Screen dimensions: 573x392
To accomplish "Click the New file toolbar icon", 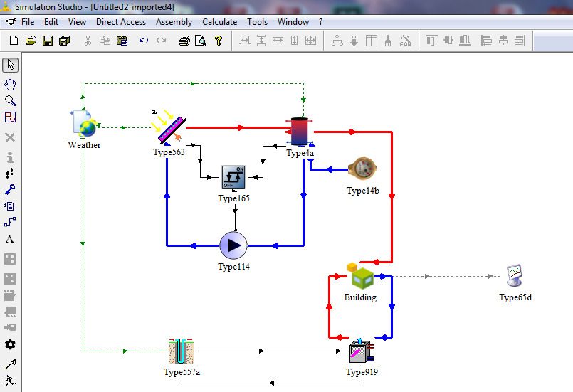I will click(x=14, y=40).
